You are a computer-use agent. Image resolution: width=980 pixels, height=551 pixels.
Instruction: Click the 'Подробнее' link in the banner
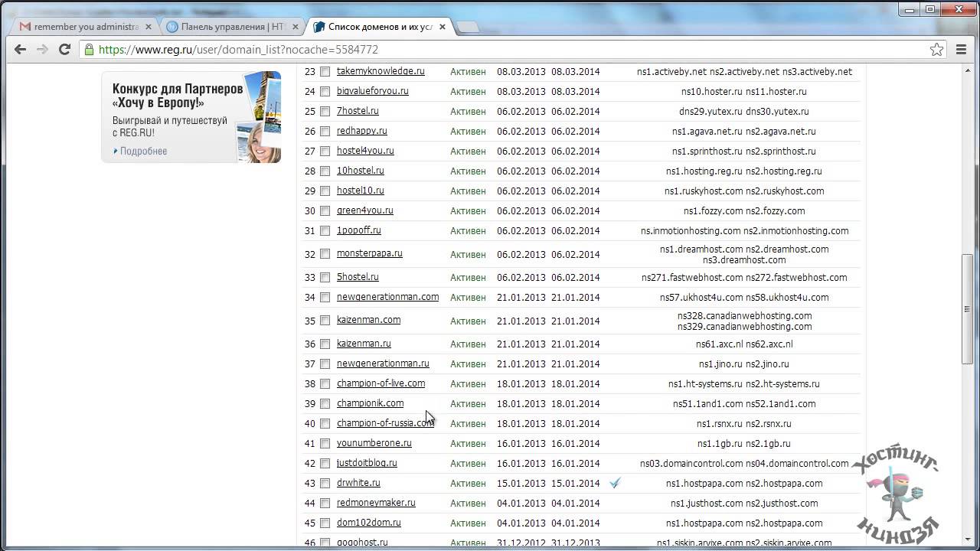point(143,151)
